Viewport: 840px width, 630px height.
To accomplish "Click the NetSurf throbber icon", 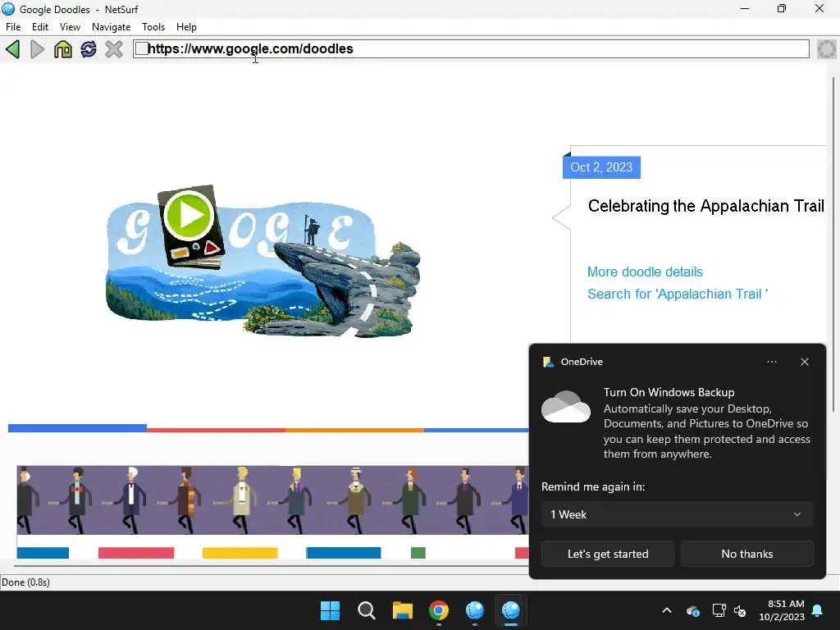I will (827, 48).
